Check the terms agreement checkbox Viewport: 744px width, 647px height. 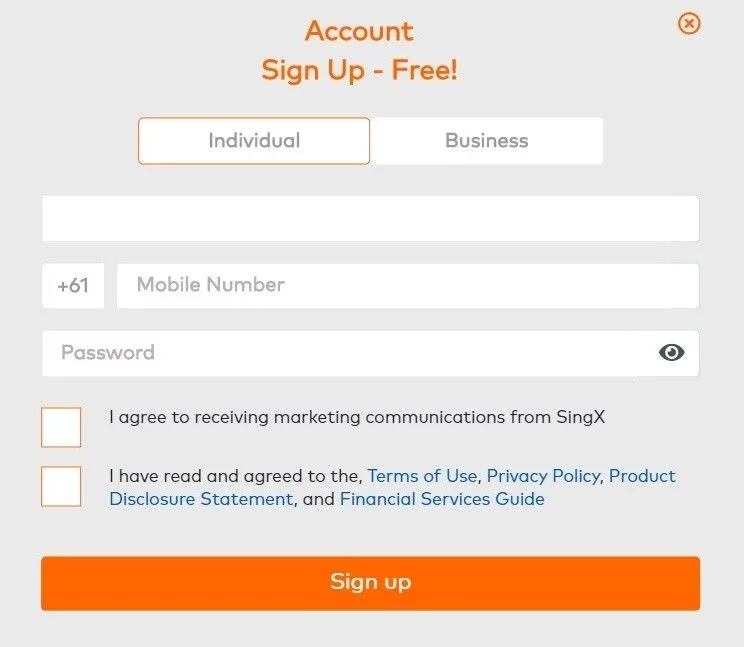61,486
